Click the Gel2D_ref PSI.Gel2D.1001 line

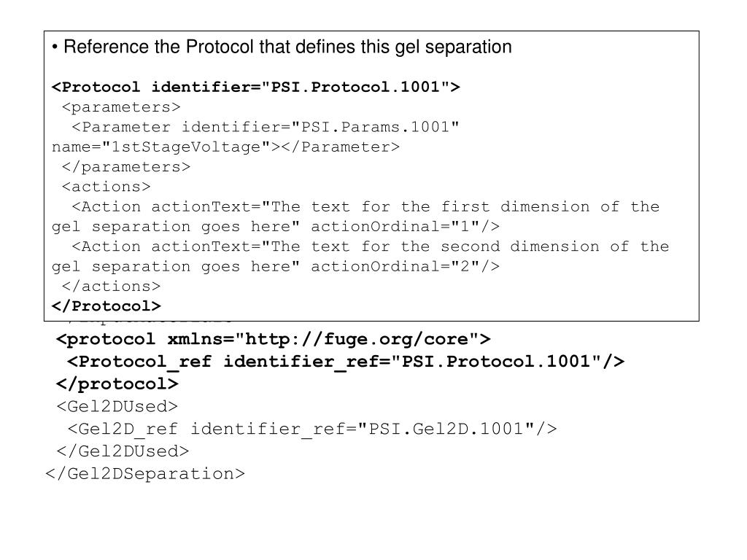coord(312,429)
